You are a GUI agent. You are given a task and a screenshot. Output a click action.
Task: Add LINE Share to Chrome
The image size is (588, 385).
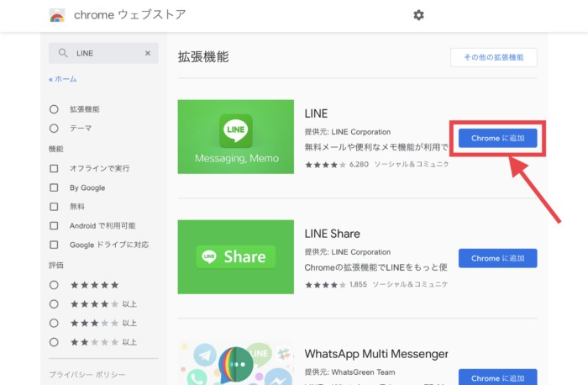click(x=497, y=258)
